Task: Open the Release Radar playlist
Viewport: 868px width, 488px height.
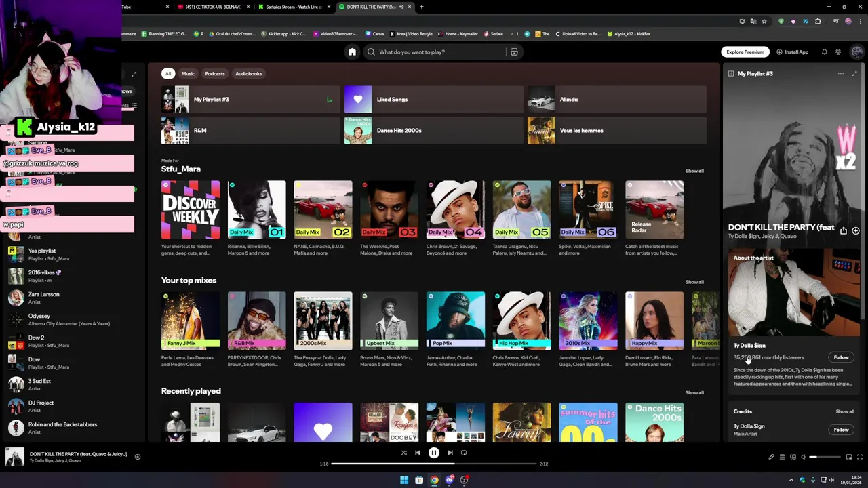Action: tap(654, 210)
